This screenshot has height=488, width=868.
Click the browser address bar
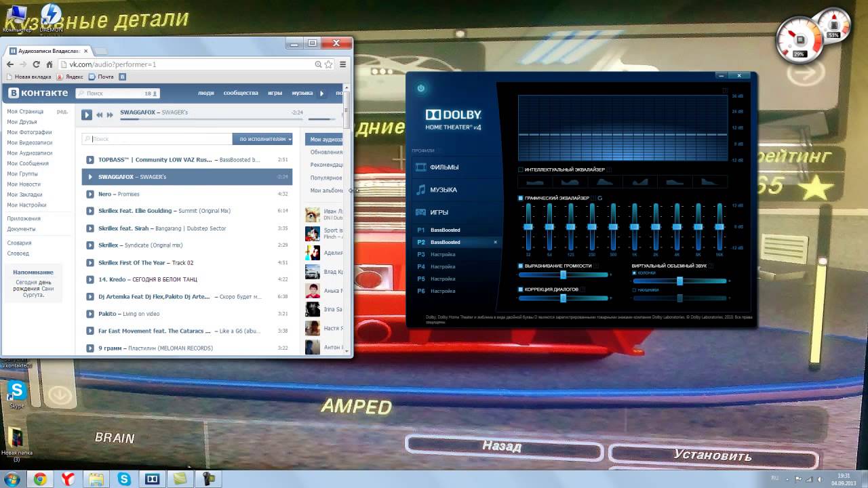[x=188, y=64]
